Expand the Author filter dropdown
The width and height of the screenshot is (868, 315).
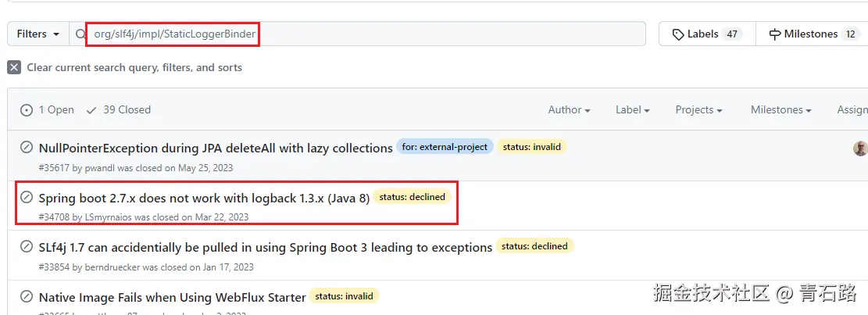(569, 109)
